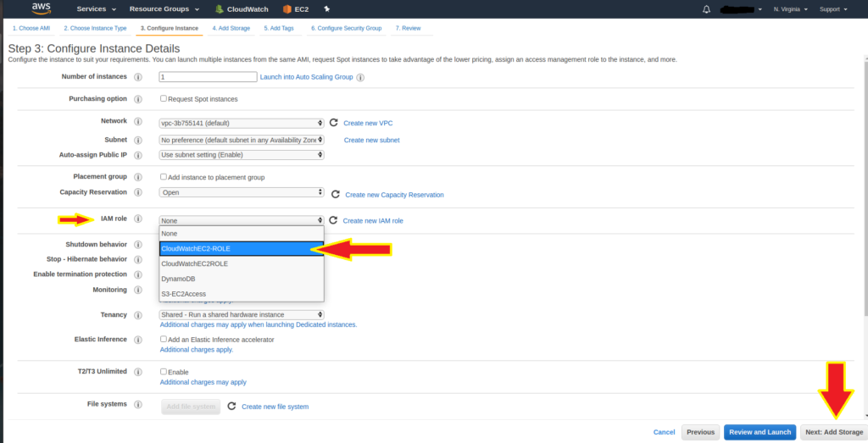Select CloudWatchEC2-ROLE from IAM role list
The width and height of the screenshot is (868, 443).
point(242,248)
